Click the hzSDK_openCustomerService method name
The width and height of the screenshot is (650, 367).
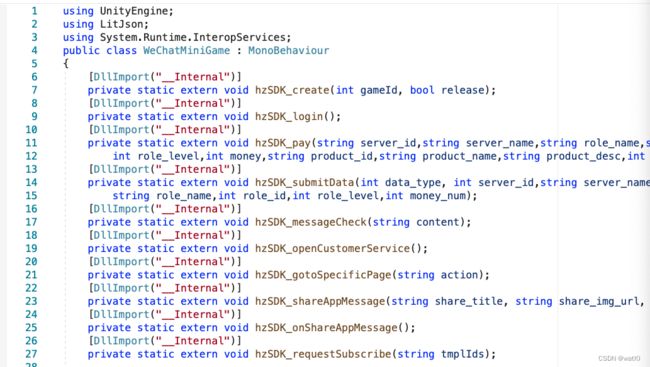(x=332, y=249)
